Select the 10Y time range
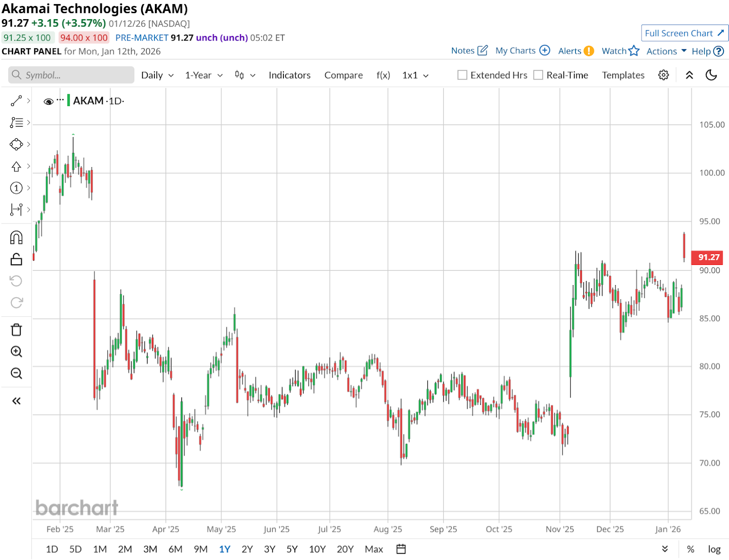This screenshot has width=729, height=560. click(317, 549)
